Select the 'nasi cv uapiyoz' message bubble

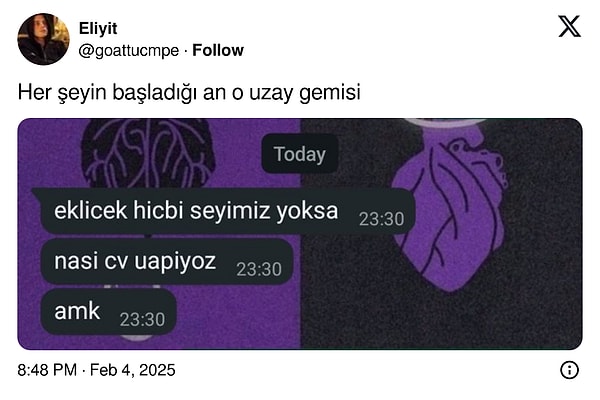[167, 262]
